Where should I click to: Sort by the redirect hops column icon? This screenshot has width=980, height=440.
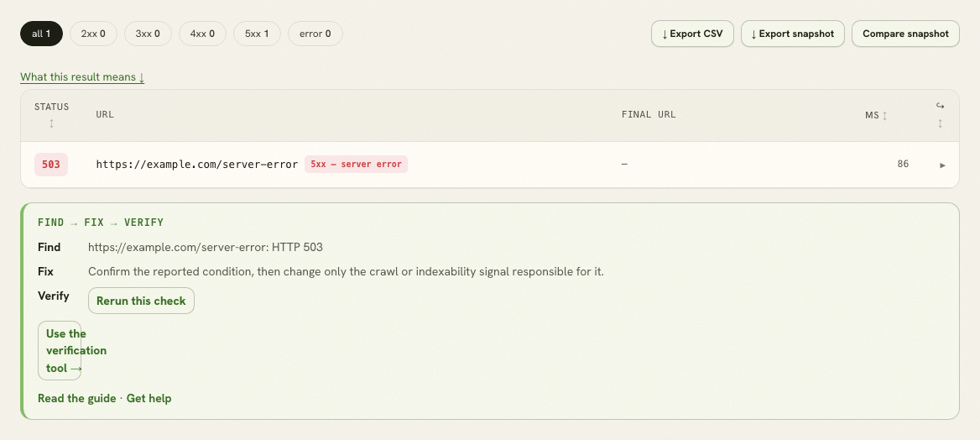[x=940, y=115]
